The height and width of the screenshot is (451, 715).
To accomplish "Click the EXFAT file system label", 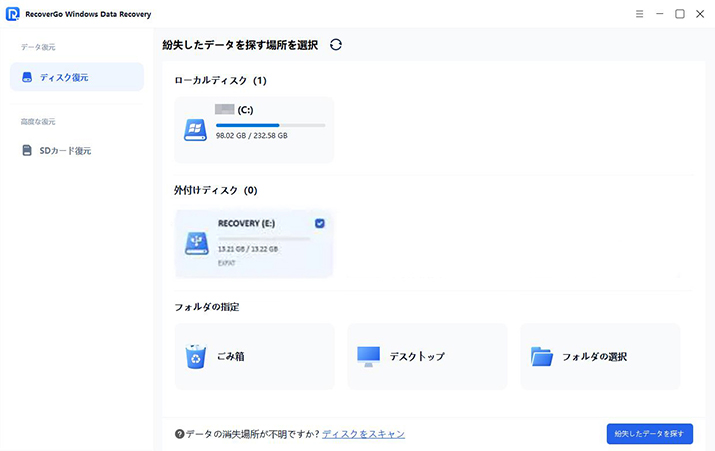I will (226, 263).
